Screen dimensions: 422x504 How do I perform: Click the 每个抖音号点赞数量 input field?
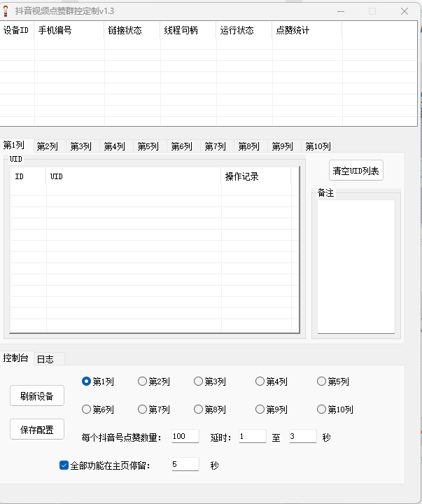(x=185, y=437)
